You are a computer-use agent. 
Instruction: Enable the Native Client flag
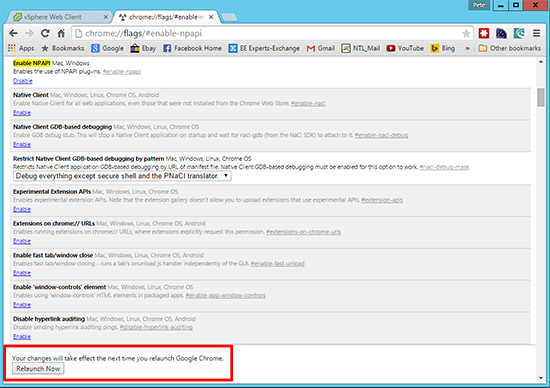click(x=22, y=113)
